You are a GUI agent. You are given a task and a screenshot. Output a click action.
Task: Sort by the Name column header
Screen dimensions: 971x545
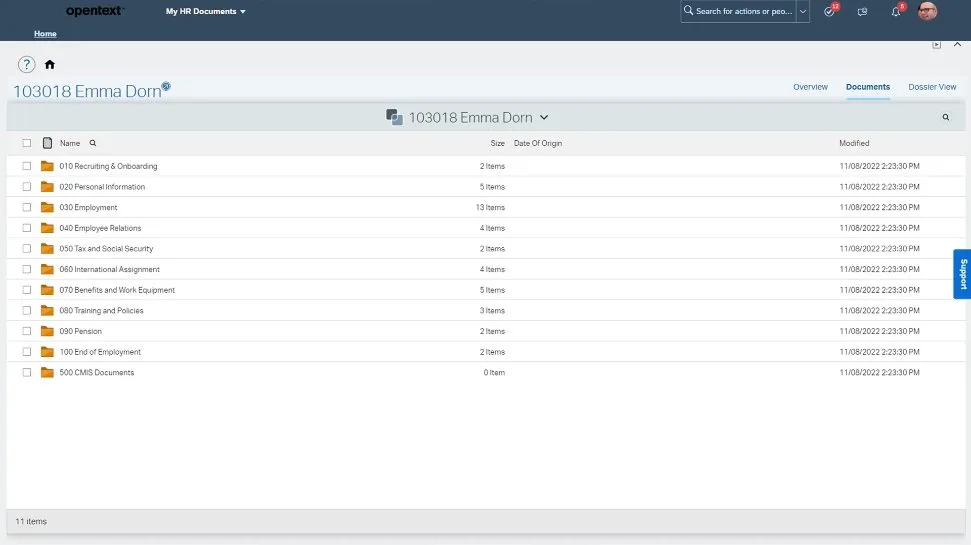pyautogui.click(x=70, y=143)
